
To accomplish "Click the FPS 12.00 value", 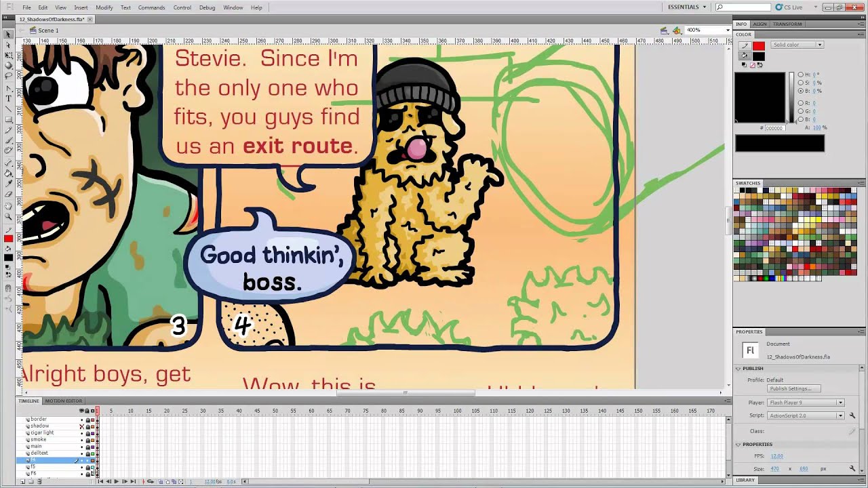I will [x=777, y=456].
